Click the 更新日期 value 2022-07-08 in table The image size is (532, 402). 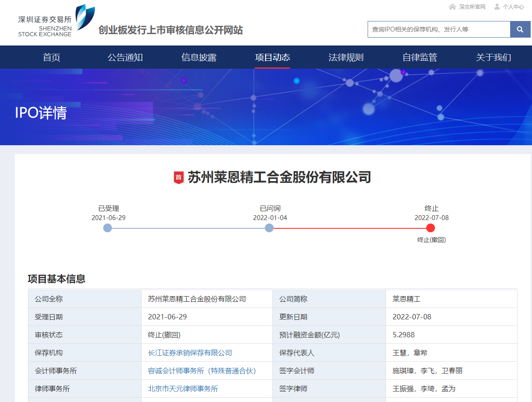(412, 317)
